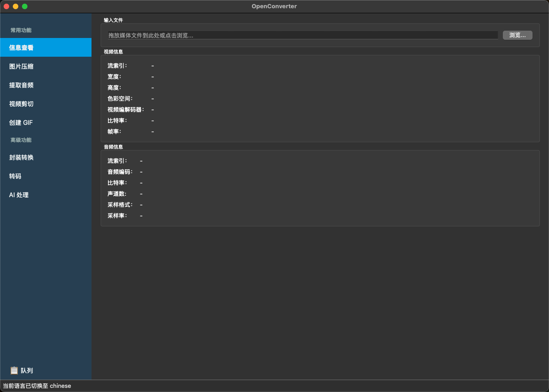This screenshot has width=549, height=392.
Task: Click the OpenConverter window title
Action: [x=274, y=6]
